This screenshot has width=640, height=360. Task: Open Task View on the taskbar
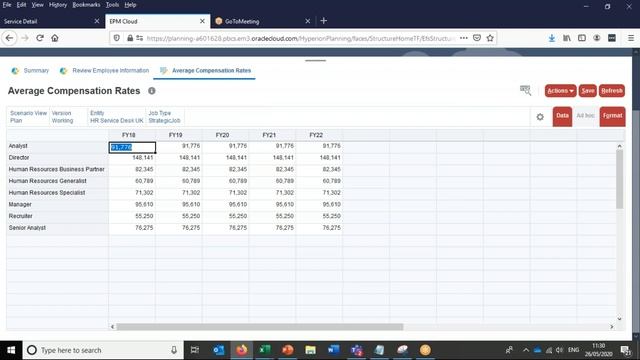195,350
